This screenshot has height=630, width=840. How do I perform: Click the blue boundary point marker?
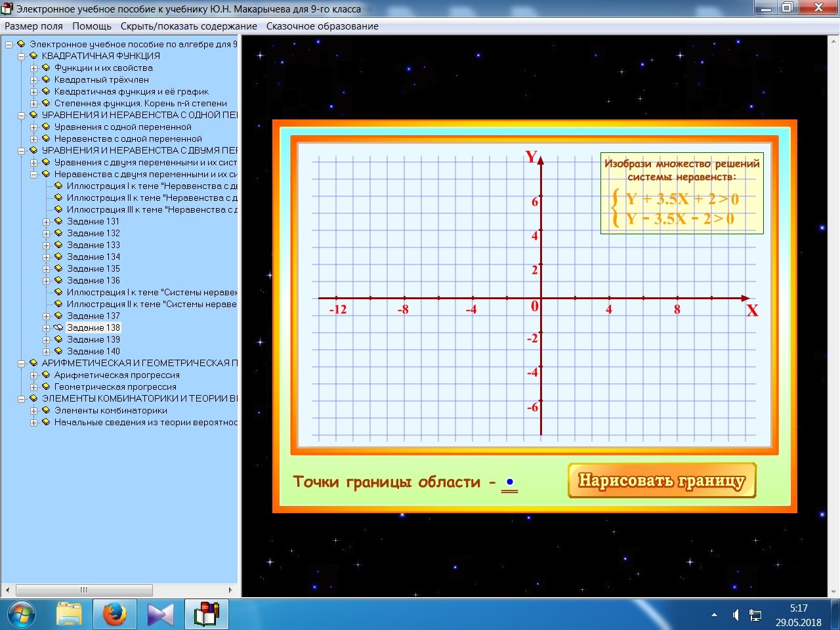coord(509,482)
